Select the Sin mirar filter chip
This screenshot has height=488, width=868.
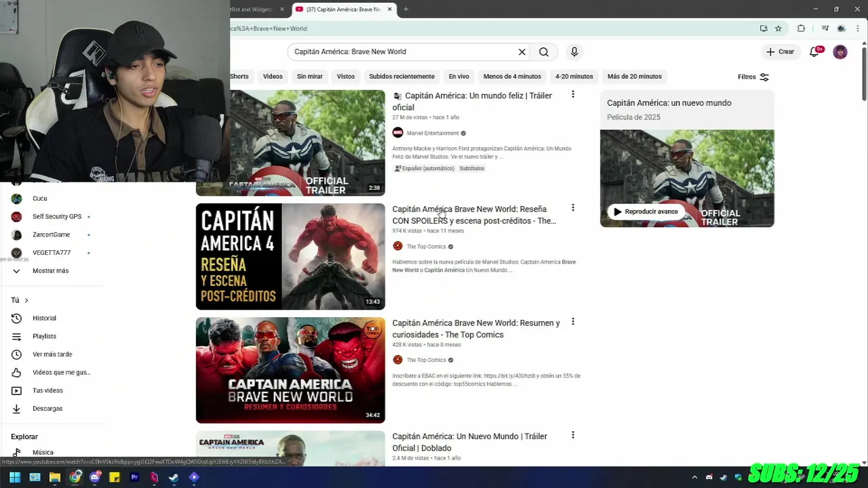309,76
